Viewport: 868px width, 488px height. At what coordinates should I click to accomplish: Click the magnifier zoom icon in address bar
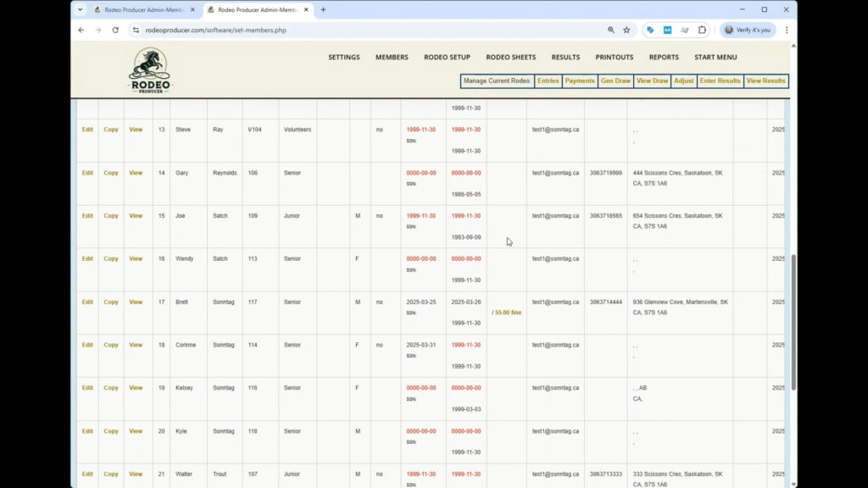[611, 30]
